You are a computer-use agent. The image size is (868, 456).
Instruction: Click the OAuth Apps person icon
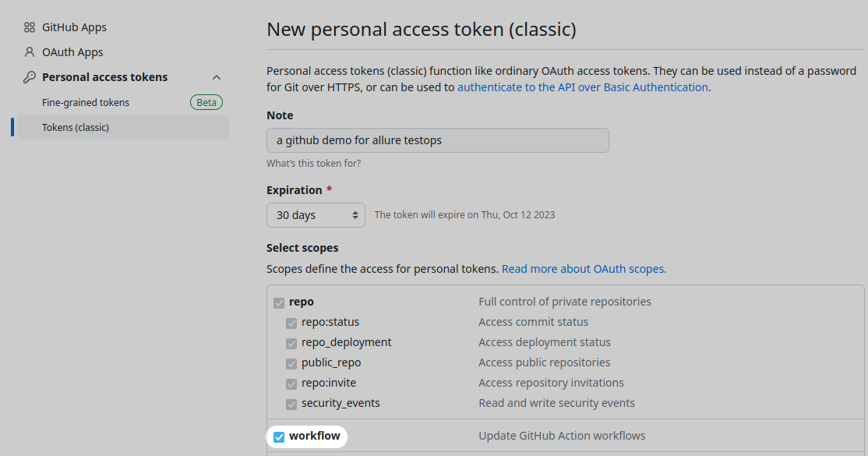coord(29,51)
